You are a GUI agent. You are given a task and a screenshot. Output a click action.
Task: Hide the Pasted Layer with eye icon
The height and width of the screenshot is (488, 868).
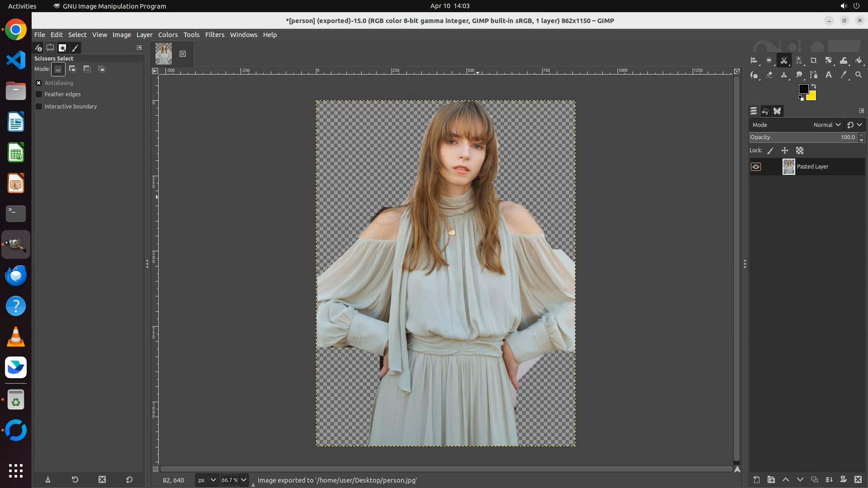click(756, 167)
